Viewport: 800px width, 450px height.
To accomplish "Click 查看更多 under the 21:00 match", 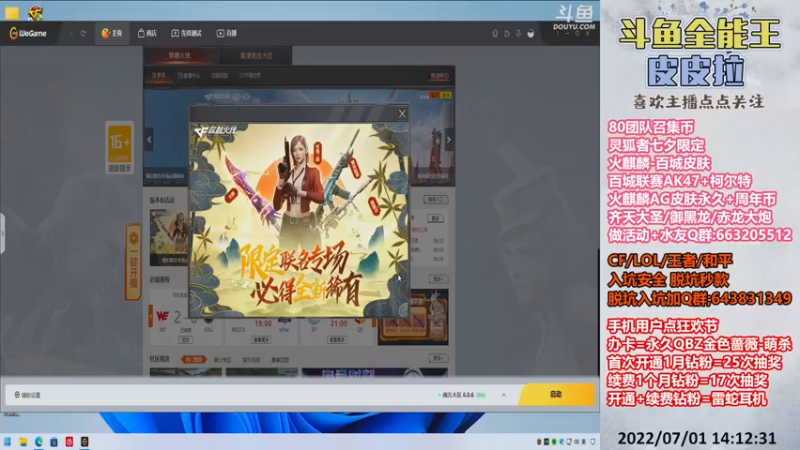I will point(337,340).
